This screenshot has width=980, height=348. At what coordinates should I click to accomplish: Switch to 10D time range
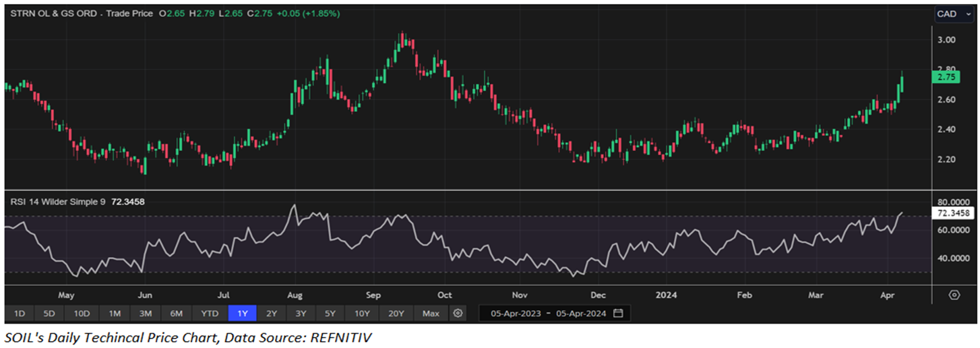(x=82, y=313)
